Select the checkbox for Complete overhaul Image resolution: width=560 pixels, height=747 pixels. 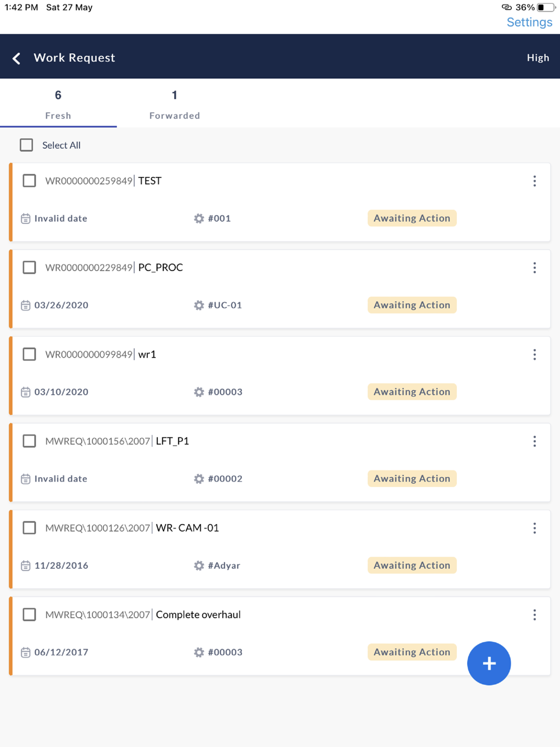point(29,615)
